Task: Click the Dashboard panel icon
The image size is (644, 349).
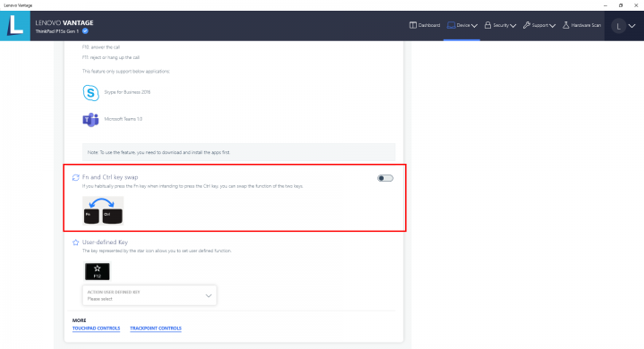Action: click(x=412, y=25)
